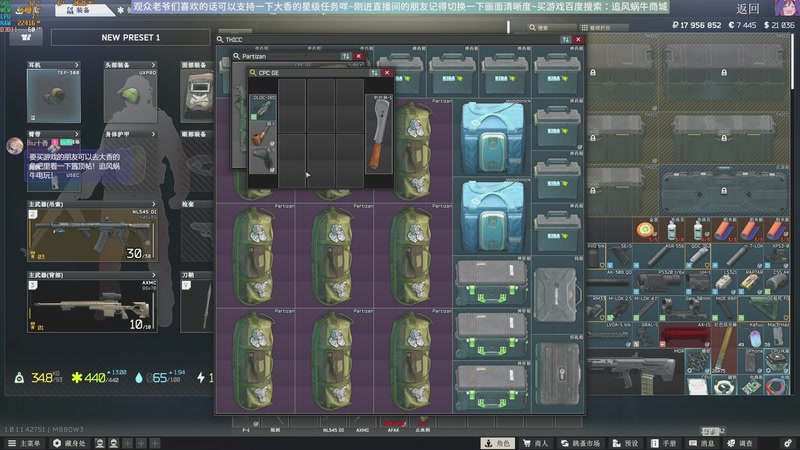Viewport: 800px width, 450px height.
Task: Click the search magnifier in THICC window
Action: pos(220,40)
